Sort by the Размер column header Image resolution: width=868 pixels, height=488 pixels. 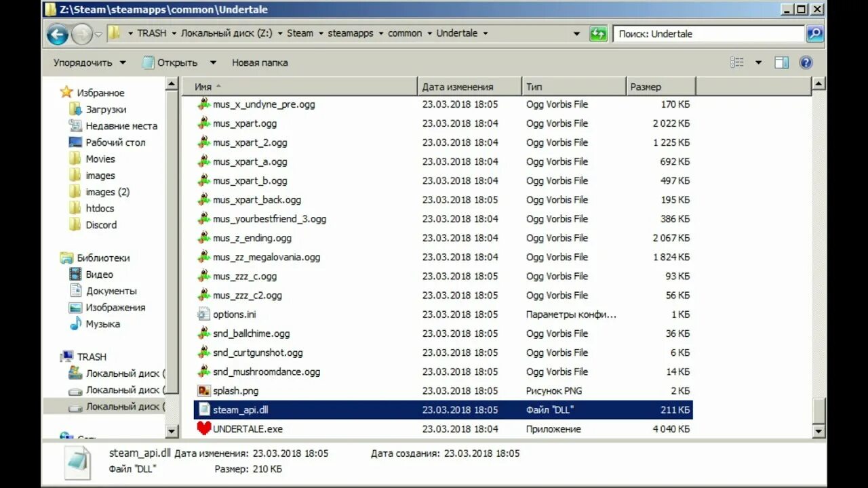pyautogui.click(x=661, y=87)
